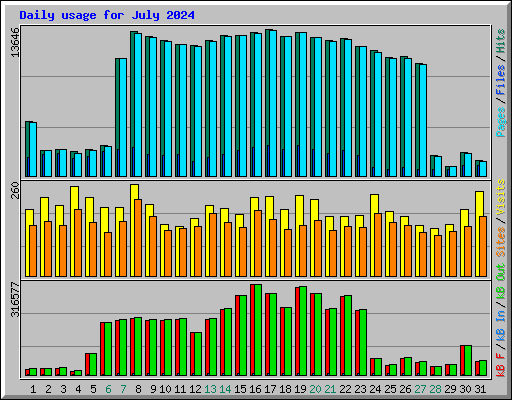Click the chart title 'Daily usage for July 2024'
This screenshot has width=512, height=400.
(x=107, y=15)
